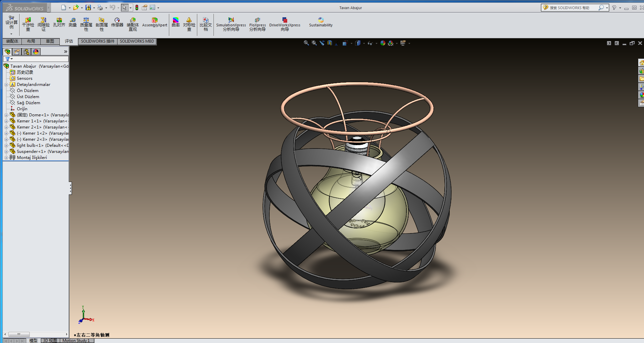
Task: Select the 模型 bottom tab
Action: coord(33,341)
